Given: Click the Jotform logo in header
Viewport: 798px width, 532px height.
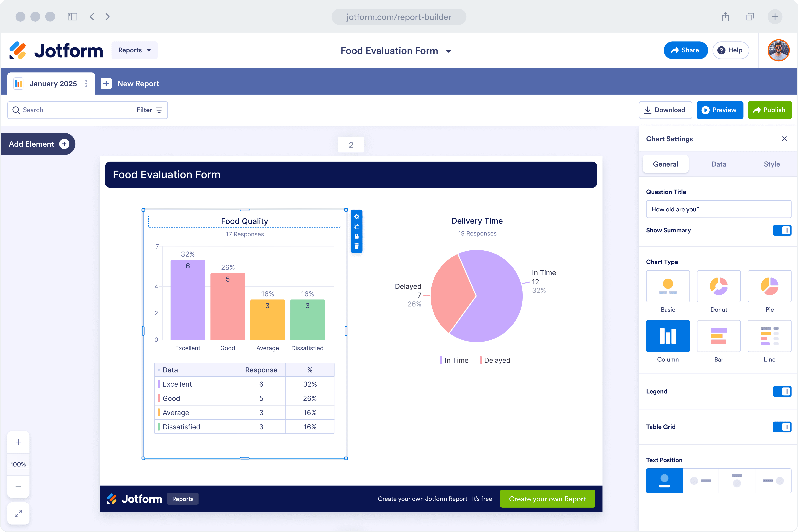Looking at the screenshot, I should (x=56, y=51).
